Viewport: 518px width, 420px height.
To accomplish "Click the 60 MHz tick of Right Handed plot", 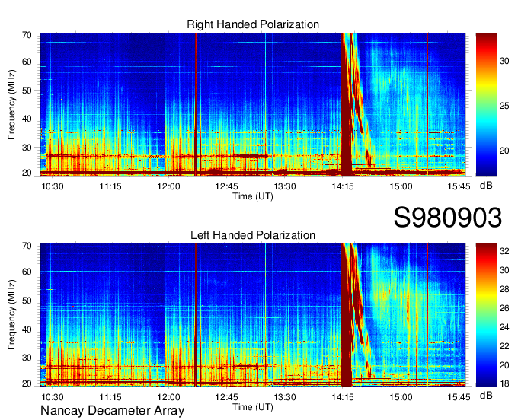I will tap(27, 62).
